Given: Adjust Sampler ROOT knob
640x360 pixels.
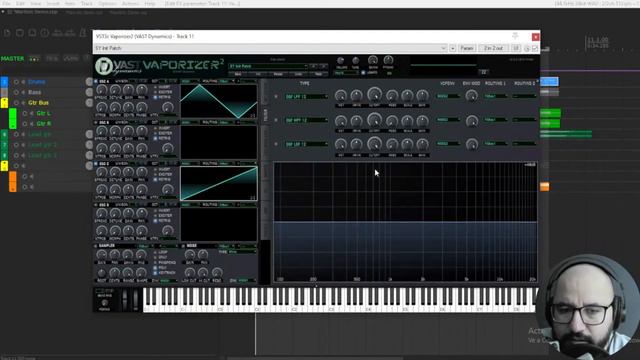Looking at the screenshot, I should coord(102,272).
